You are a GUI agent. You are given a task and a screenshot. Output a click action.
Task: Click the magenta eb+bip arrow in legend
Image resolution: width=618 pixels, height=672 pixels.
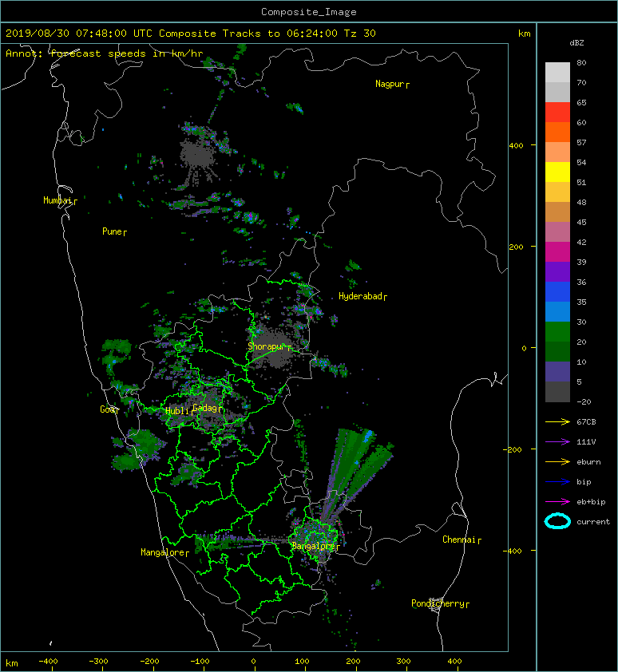pyautogui.click(x=557, y=502)
